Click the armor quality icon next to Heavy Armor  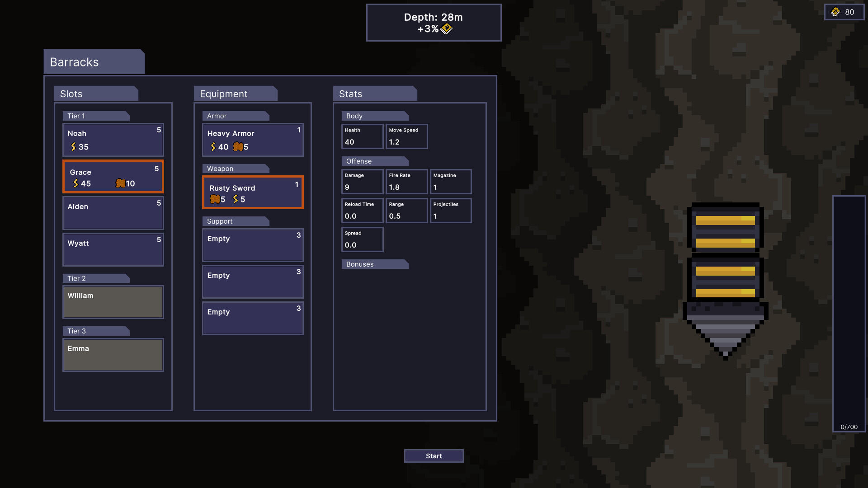click(238, 146)
